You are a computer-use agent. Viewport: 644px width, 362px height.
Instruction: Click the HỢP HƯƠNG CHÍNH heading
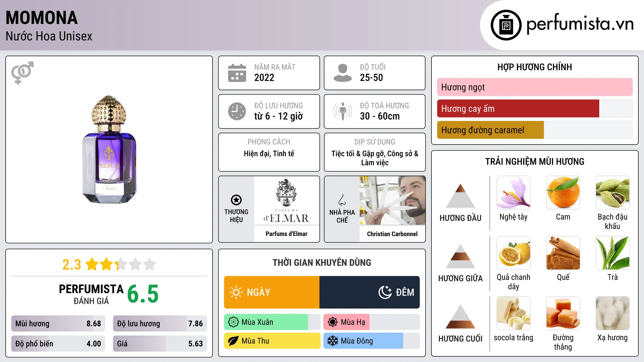(x=535, y=67)
